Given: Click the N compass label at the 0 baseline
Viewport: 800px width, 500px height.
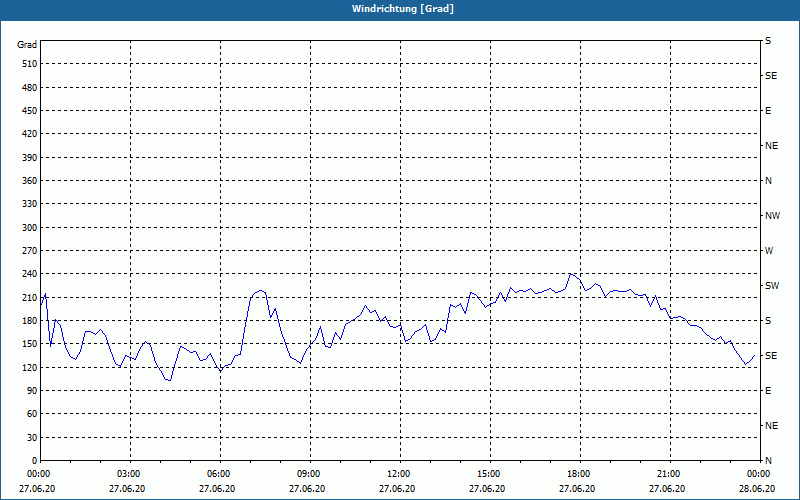Looking at the screenshot, I should click(768, 461).
